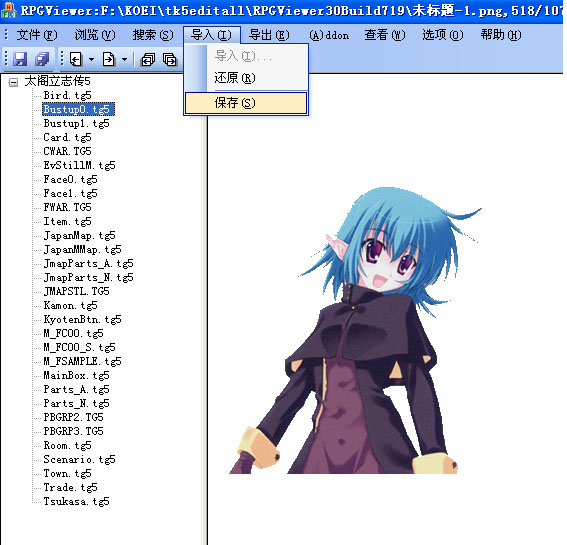
Task: Select Parts_A.tg5 in the tree
Action: 76,389
